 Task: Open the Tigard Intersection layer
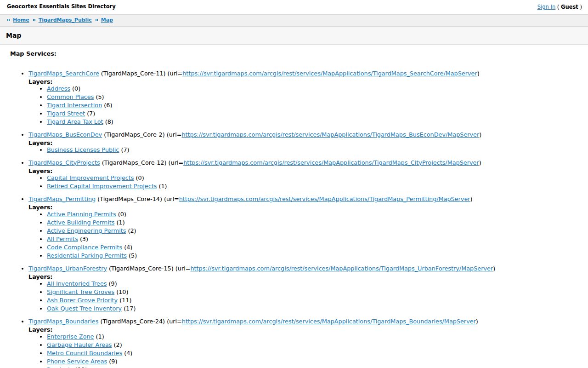74,105
